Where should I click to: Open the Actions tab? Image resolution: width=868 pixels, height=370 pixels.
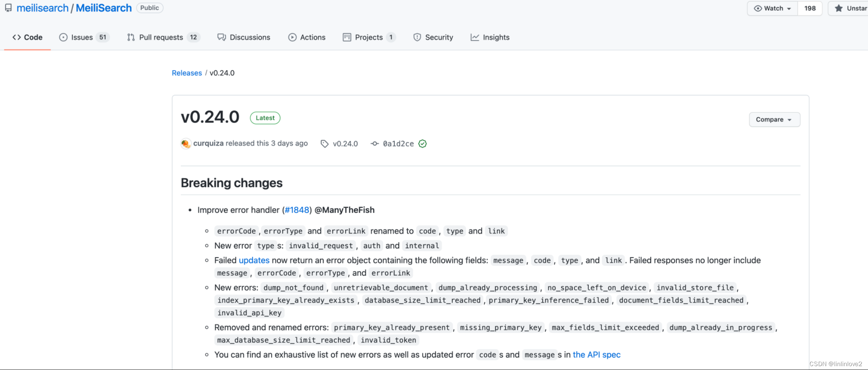307,37
